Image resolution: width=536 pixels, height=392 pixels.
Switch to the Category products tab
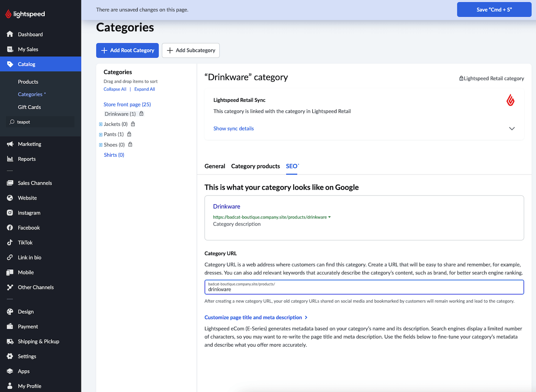(255, 166)
